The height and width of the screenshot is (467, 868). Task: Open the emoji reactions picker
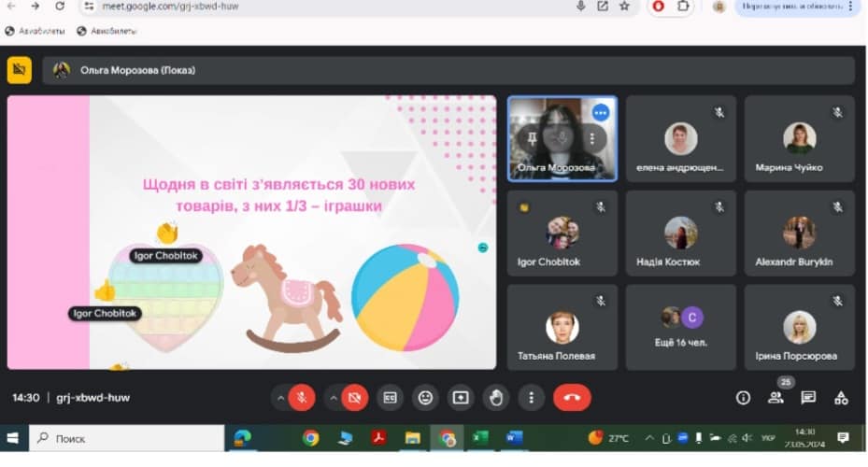coord(425,398)
